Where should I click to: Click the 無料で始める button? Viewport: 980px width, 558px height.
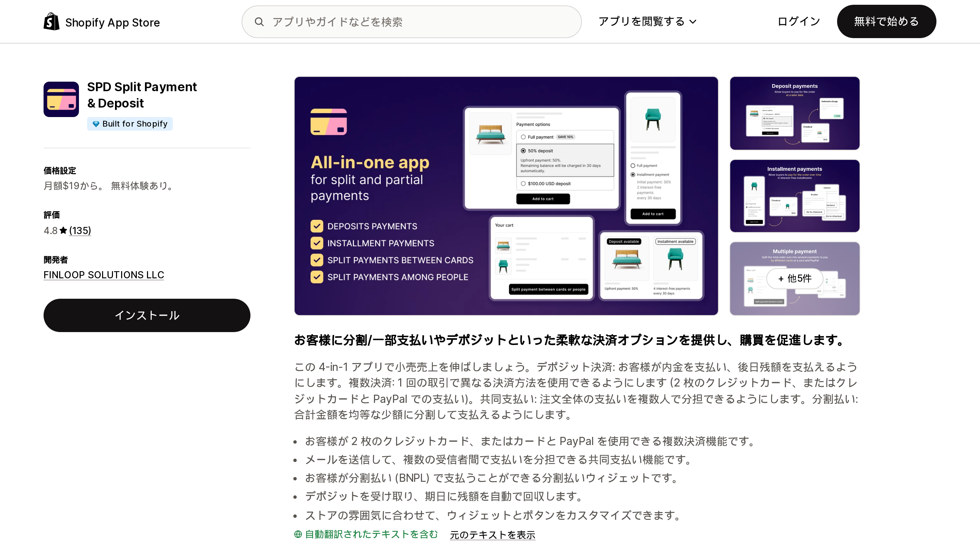pos(886,21)
